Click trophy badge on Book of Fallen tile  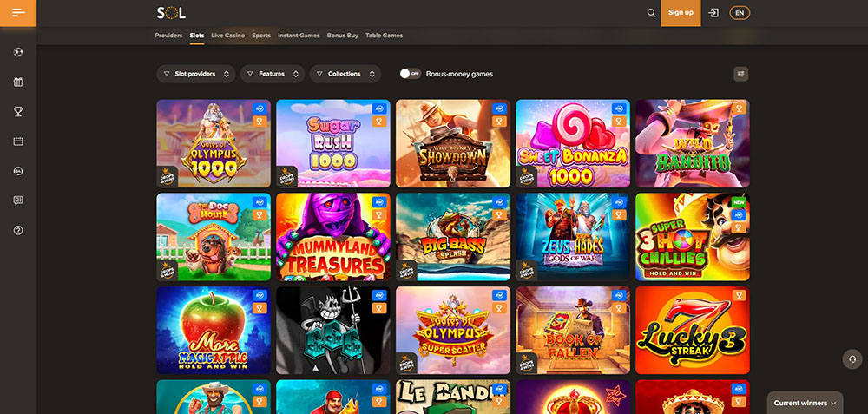click(x=619, y=308)
